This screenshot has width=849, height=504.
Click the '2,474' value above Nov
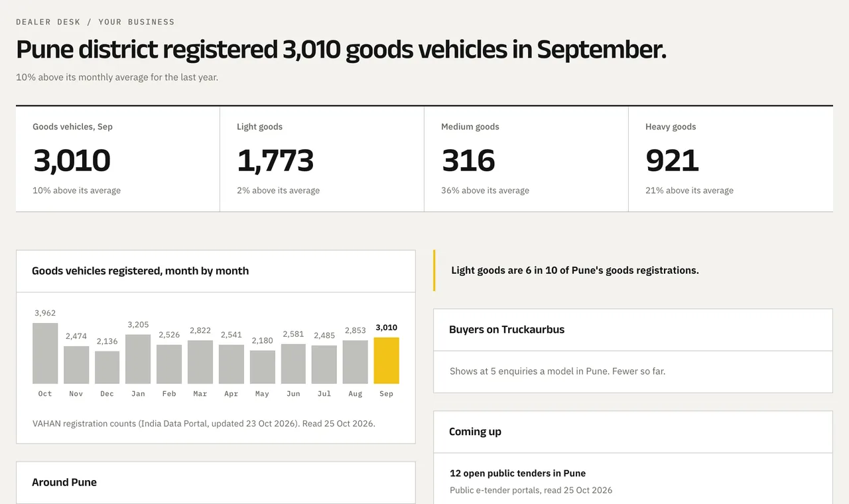click(x=76, y=336)
